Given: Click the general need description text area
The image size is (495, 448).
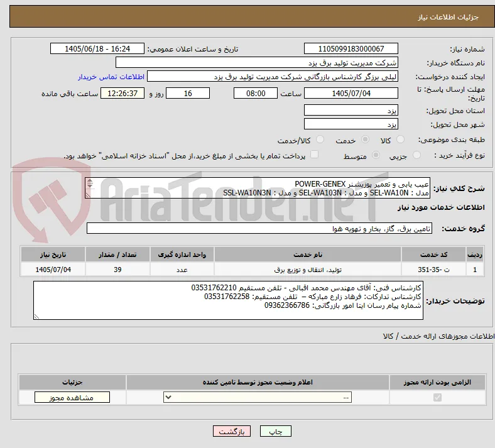Looking at the screenshot, I should point(258,188).
